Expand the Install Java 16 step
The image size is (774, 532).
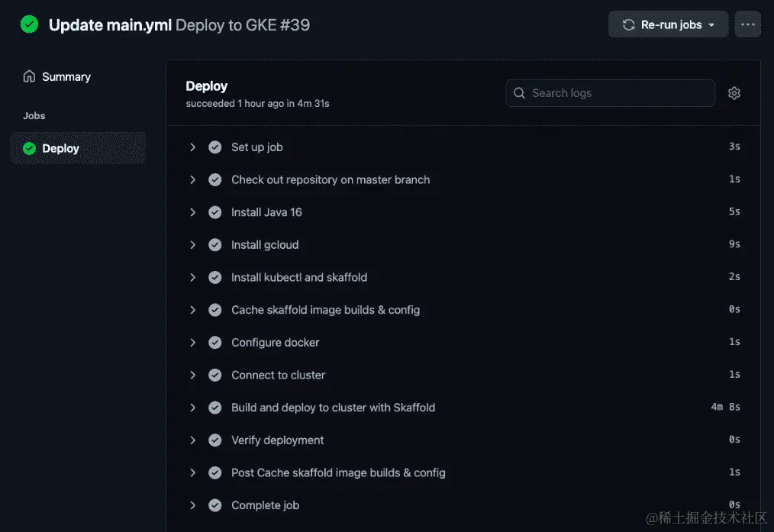point(193,212)
